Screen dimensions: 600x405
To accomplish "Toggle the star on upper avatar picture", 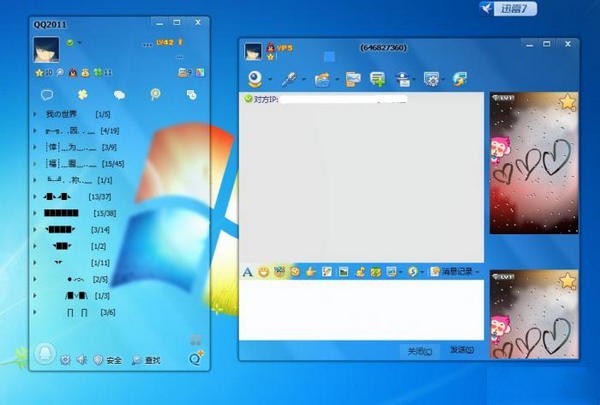I will point(567,102).
